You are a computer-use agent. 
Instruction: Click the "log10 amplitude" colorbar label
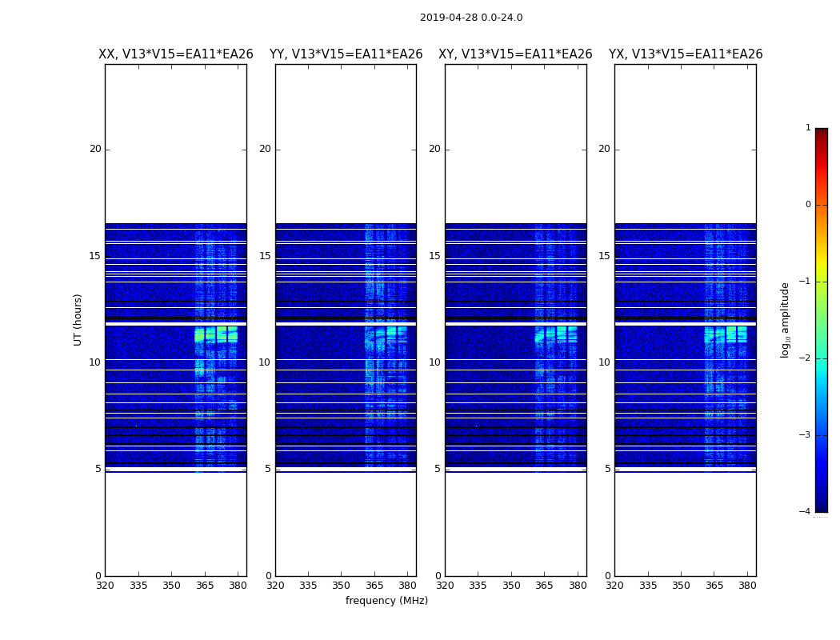[x=785, y=320]
